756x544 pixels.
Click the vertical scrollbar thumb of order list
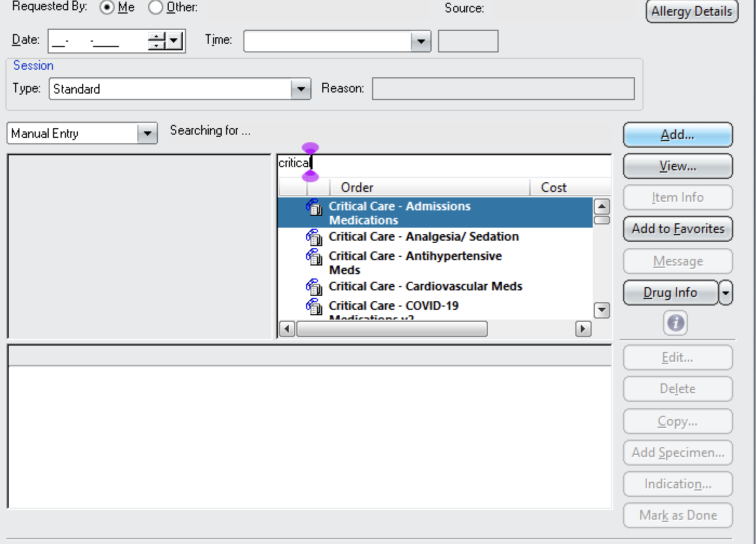[x=602, y=220]
